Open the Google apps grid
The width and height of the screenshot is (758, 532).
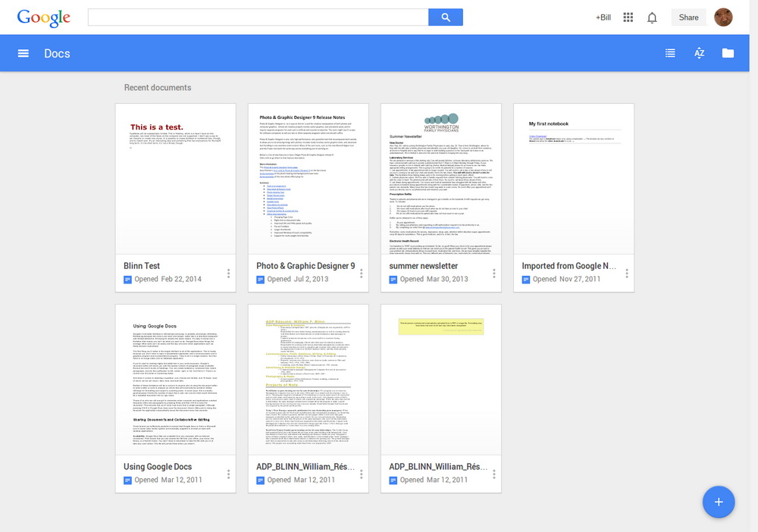(628, 17)
